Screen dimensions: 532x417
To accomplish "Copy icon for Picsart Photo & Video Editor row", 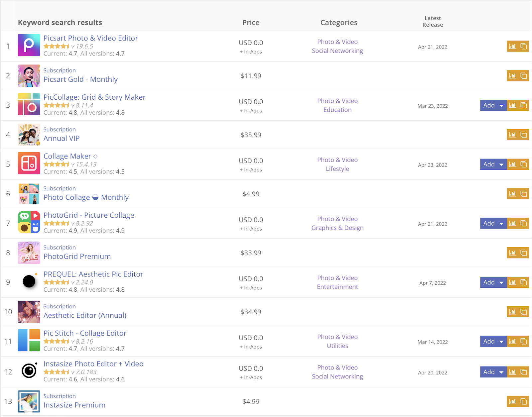I will (524, 46).
